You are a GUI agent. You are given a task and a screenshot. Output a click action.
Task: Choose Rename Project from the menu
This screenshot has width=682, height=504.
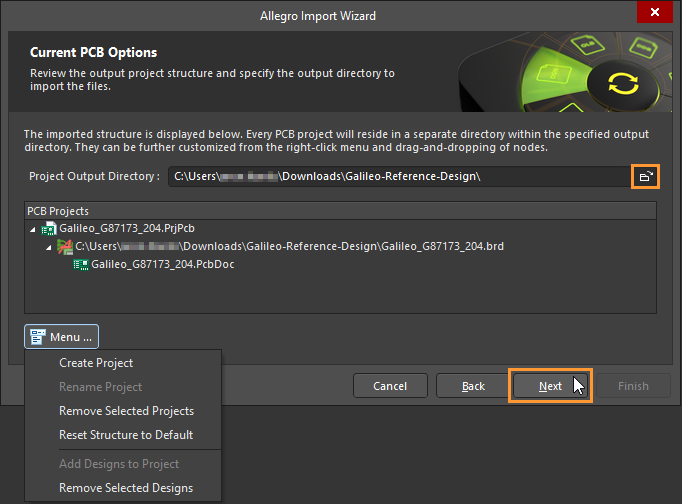click(100, 387)
